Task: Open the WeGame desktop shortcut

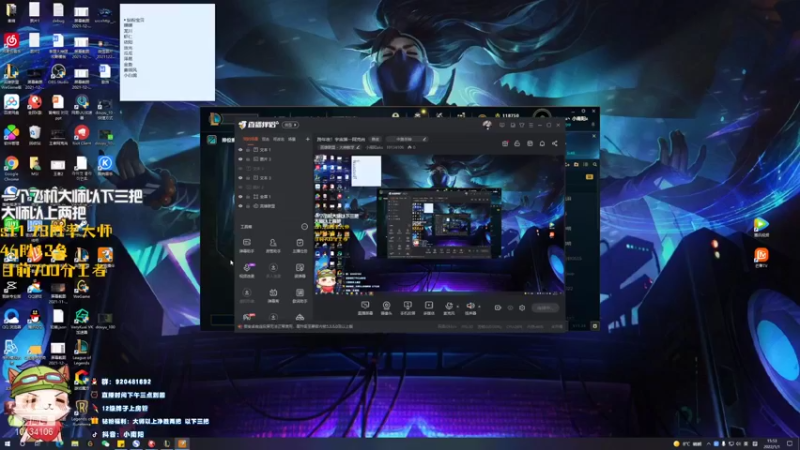Action: (82, 289)
